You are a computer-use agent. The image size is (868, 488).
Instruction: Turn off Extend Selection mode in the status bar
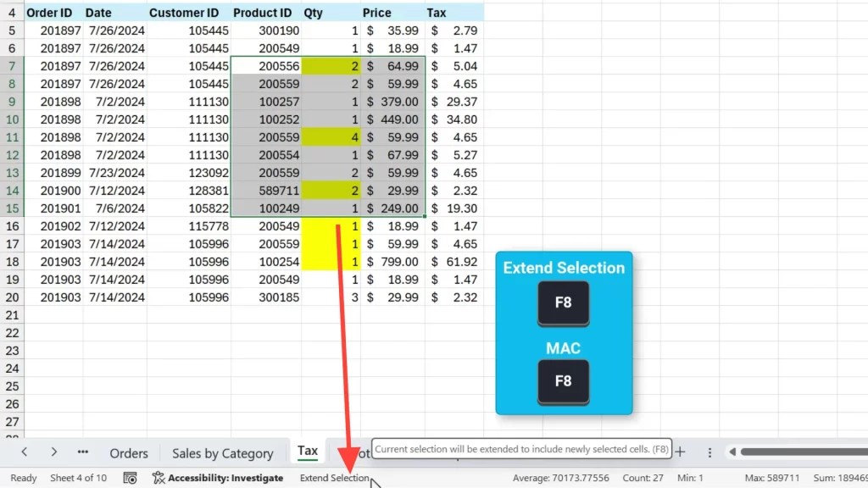pos(335,478)
